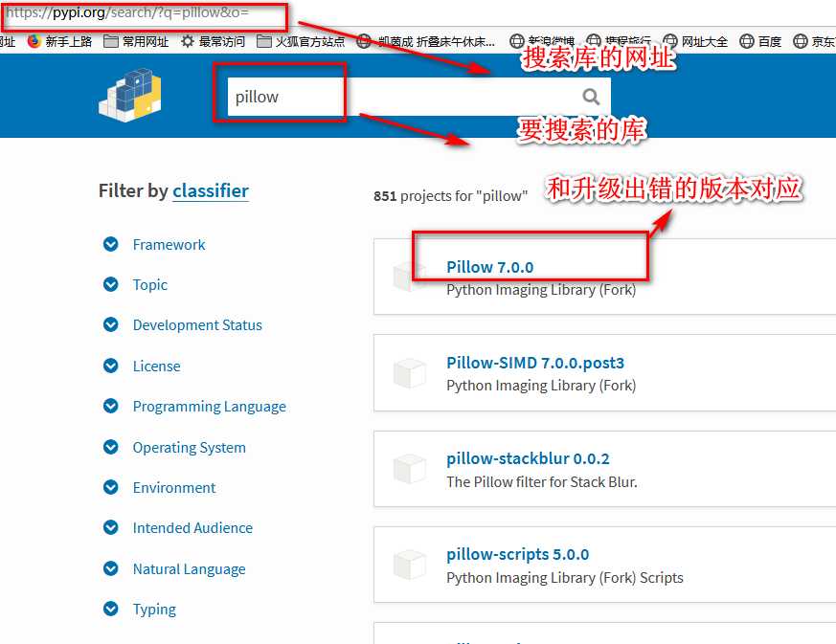836x644 pixels.
Task: Open the 最常访问 bookmark
Action: (213, 41)
